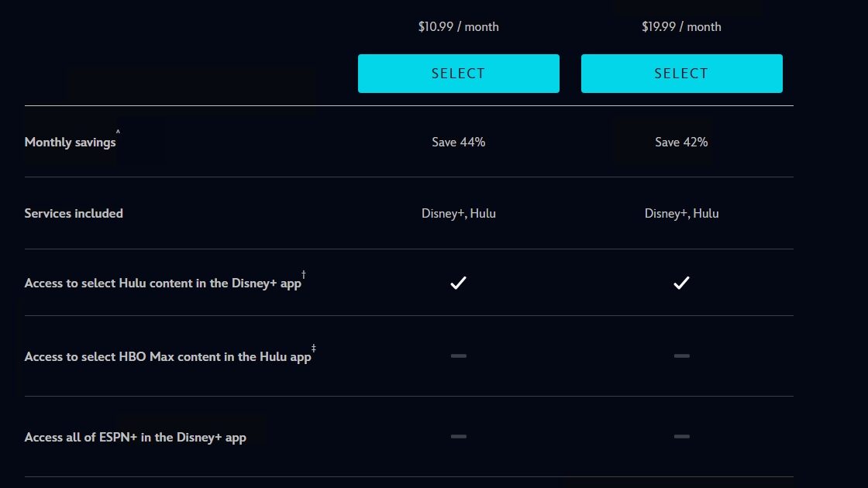Click the Save 42% text
Screen dimensions: 868x488
[x=681, y=142]
